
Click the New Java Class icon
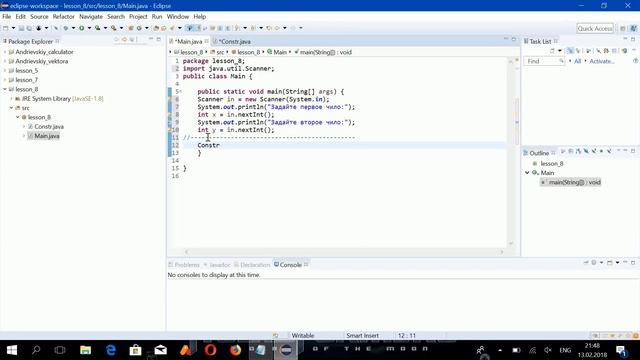pyautogui.click(x=139, y=28)
